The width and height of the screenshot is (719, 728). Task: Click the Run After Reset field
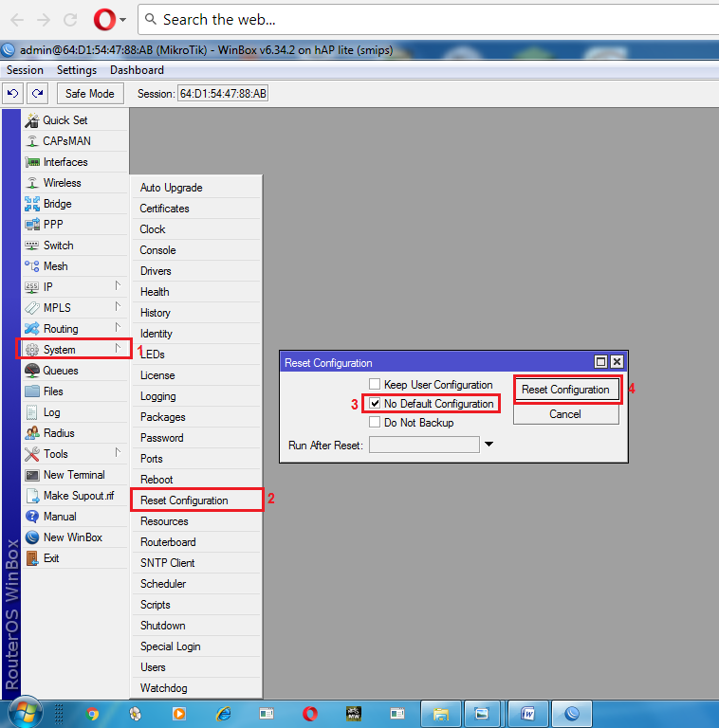pyautogui.click(x=424, y=445)
